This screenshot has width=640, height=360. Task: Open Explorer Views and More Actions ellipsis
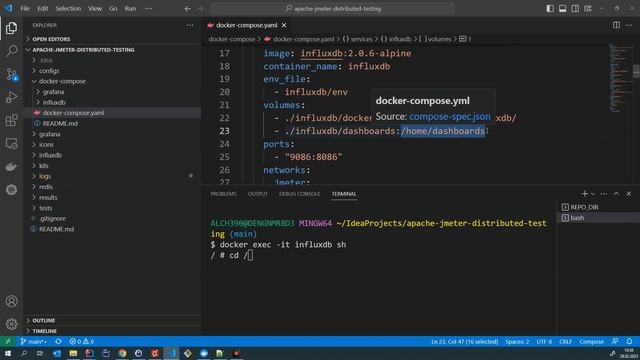(x=190, y=25)
